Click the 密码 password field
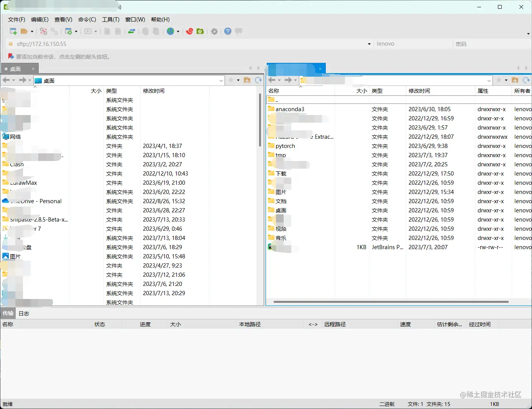The image size is (532, 409). 492,44
